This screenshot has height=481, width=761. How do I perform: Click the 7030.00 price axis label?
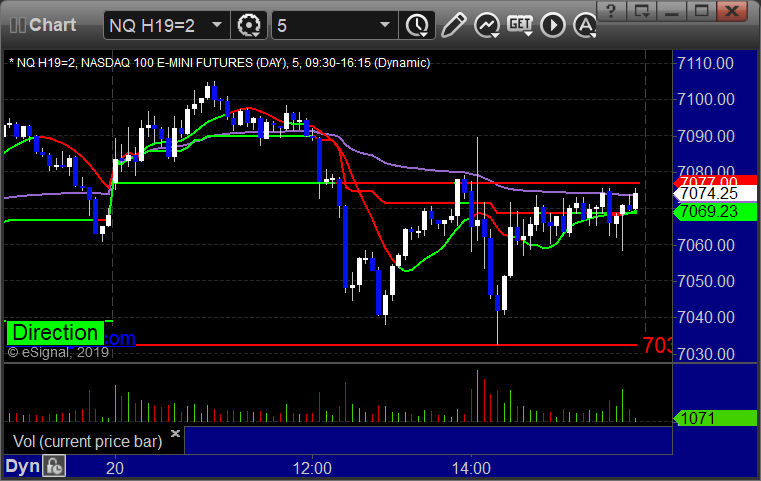[x=705, y=354]
